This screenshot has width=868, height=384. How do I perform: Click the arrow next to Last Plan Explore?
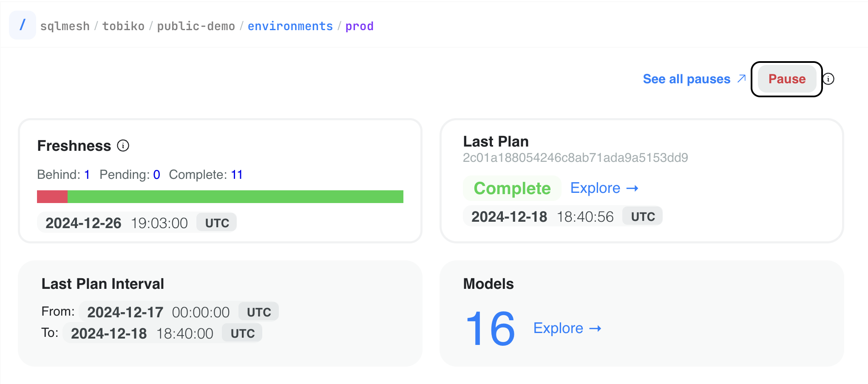(x=633, y=188)
